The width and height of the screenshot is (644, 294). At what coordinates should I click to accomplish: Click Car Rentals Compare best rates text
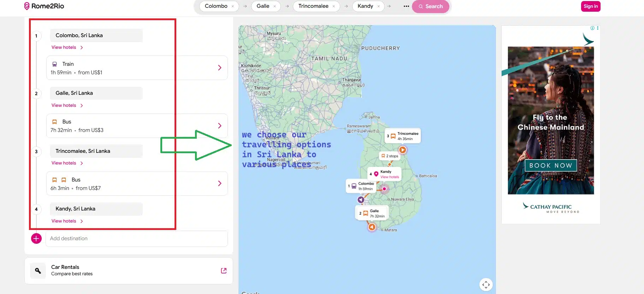pos(72,274)
